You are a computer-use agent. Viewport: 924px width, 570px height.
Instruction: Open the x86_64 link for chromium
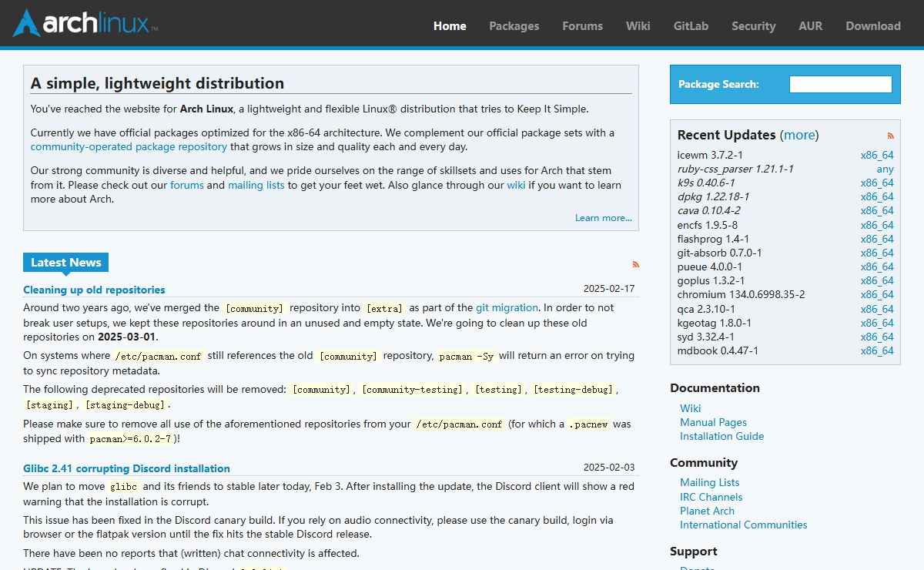point(877,294)
